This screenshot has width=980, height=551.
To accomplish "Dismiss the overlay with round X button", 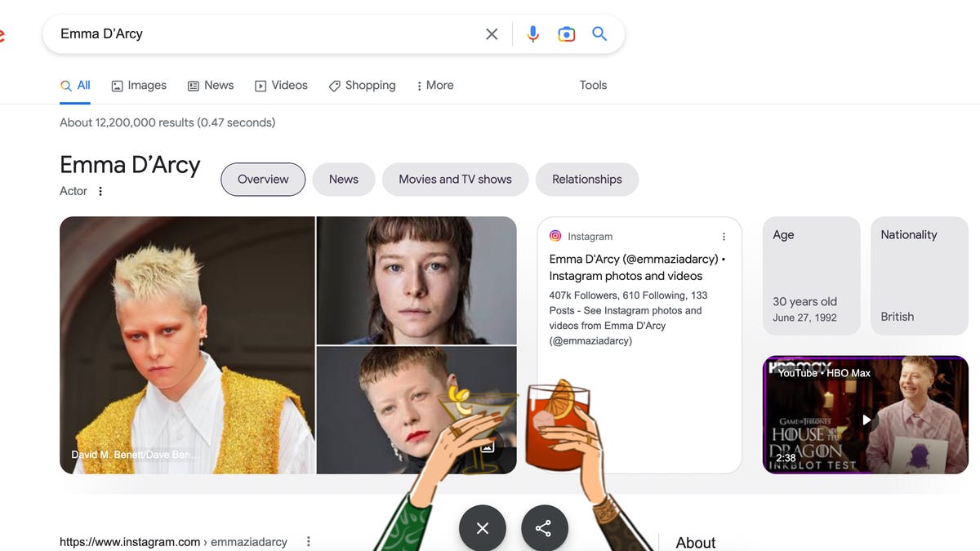I will point(483,528).
